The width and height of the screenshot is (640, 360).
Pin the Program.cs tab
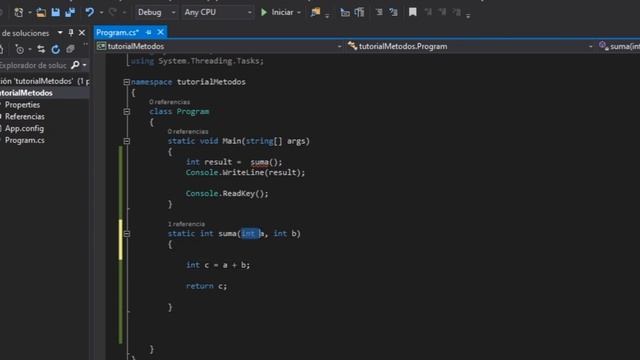[149, 32]
